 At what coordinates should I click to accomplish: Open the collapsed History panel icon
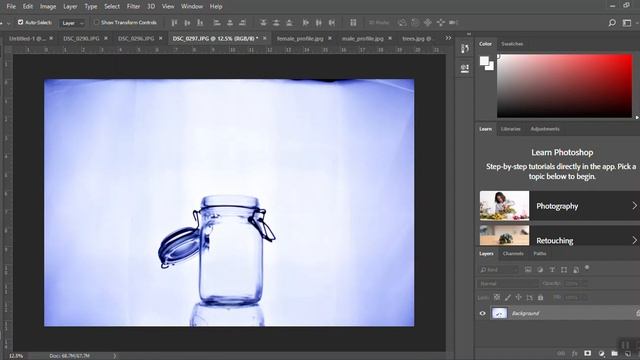tap(464, 49)
